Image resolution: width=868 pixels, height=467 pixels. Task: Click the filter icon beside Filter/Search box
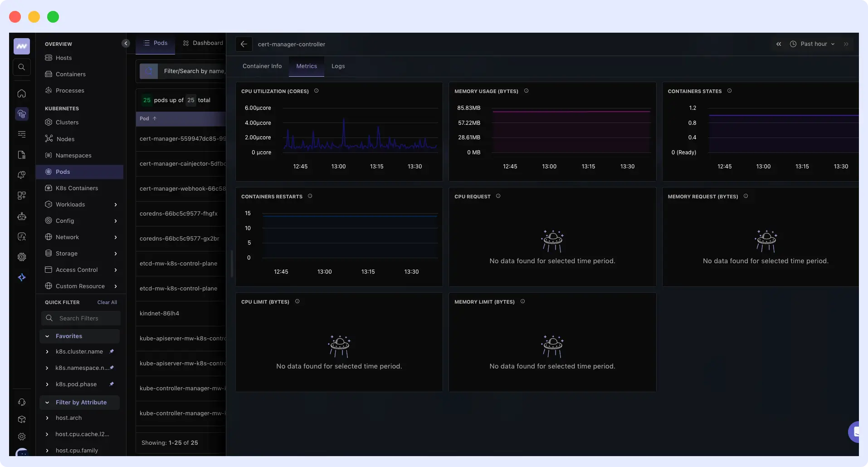tap(149, 71)
